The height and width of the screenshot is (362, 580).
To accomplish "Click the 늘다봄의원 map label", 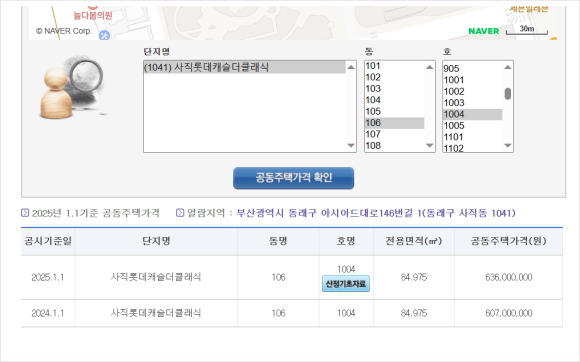I will click(x=92, y=16).
